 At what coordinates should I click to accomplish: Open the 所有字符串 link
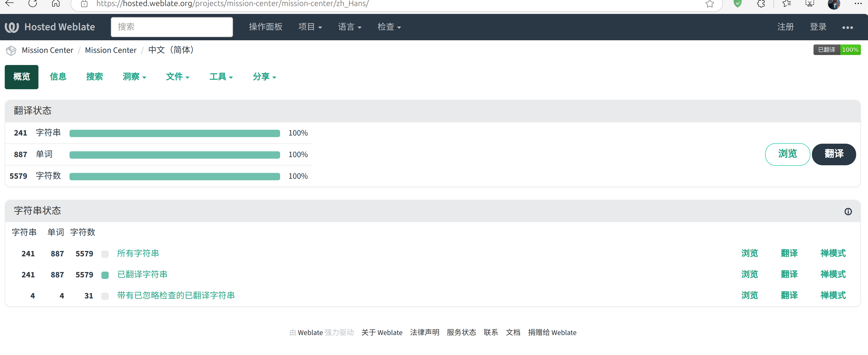click(138, 253)
